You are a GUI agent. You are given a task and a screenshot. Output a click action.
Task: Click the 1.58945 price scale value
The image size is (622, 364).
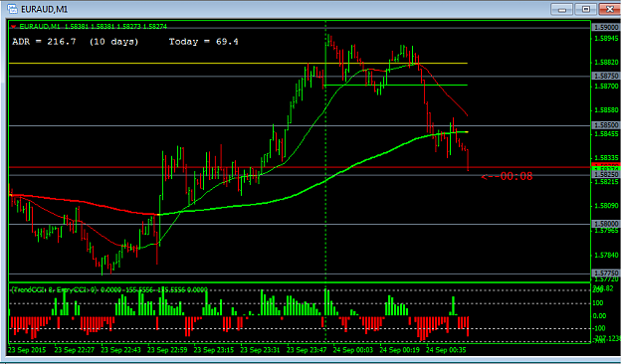click(606, 39)
